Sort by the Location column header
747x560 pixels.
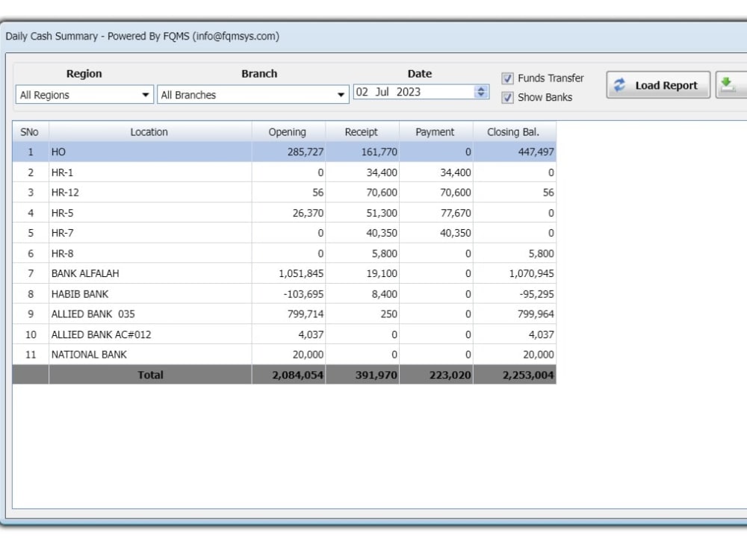[x=149, y=132]
